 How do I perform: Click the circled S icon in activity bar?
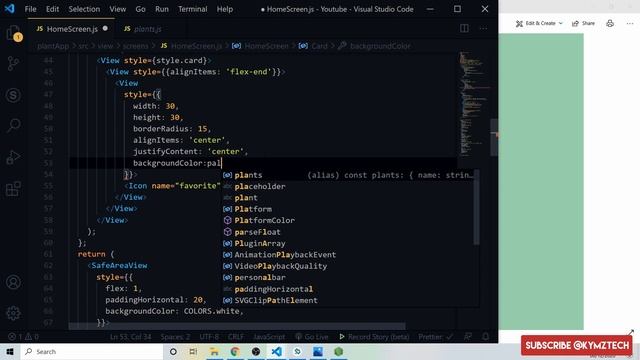[x=13, y=95]
